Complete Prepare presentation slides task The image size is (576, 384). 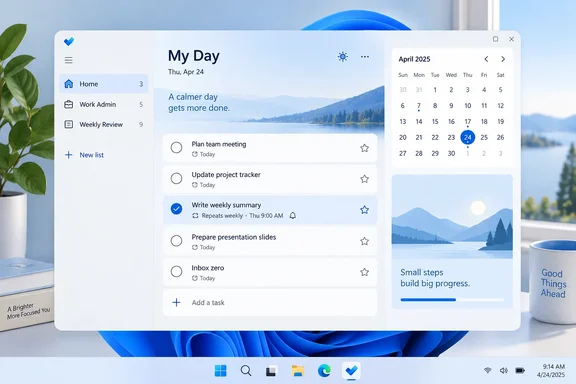[x=176, y=241]
